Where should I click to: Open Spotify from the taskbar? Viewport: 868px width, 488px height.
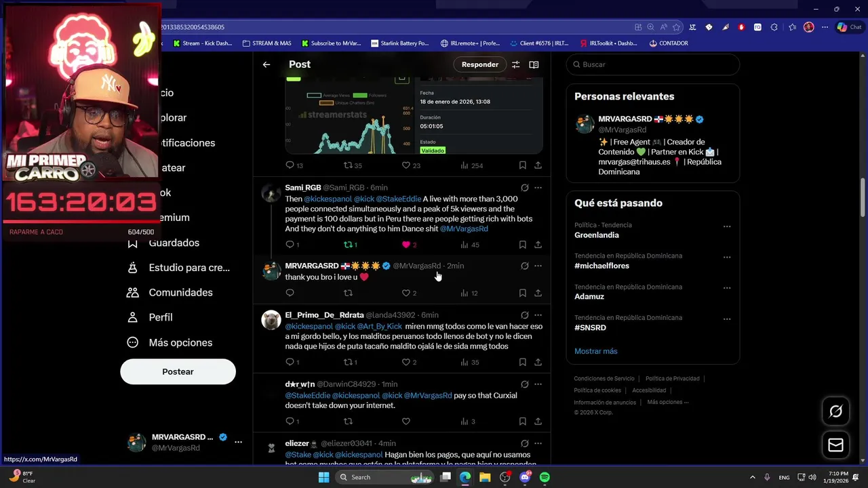545,477
